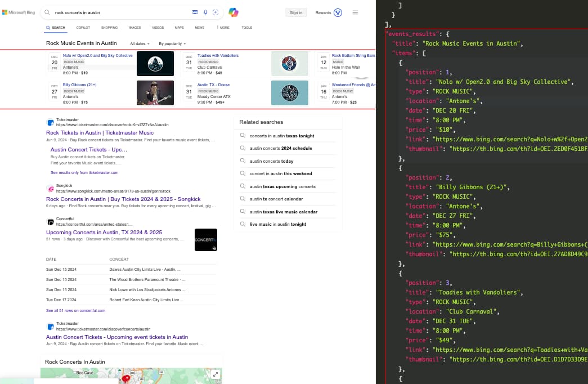Screen dimensions: 588x384
Task: Click the red map pin marker
Action: coord(127,379)
